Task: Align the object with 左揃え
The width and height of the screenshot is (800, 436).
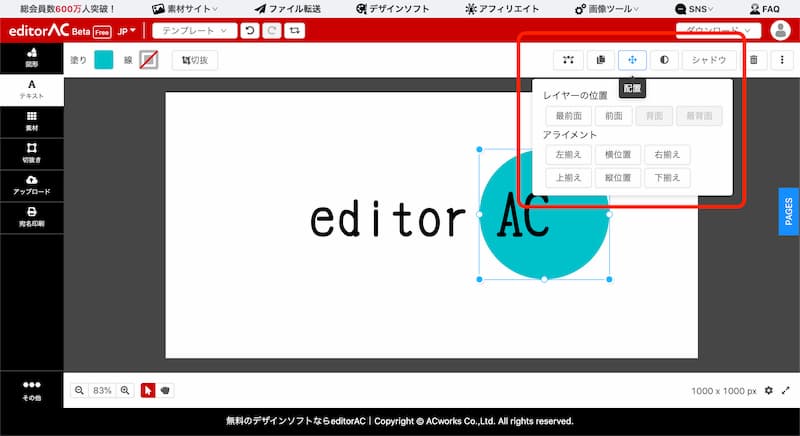Action: (x=568, y=155)
